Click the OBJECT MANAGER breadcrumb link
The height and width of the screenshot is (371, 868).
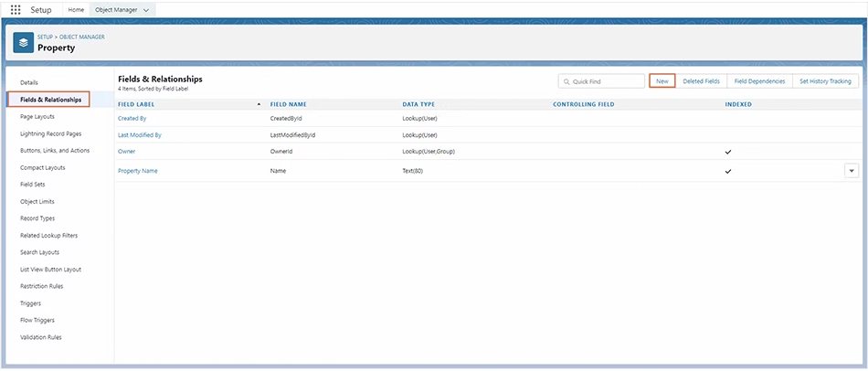tap(82, 37)
